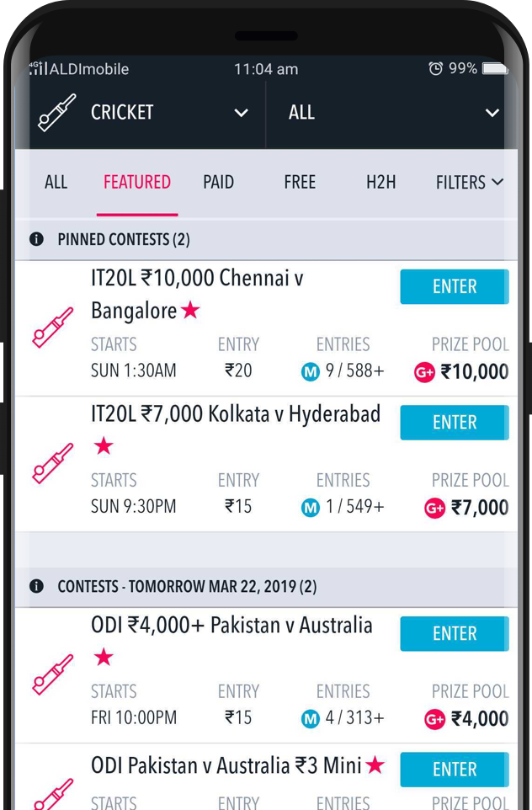
Task: Open the FILTERS dropdown
Action: [470, 183]
